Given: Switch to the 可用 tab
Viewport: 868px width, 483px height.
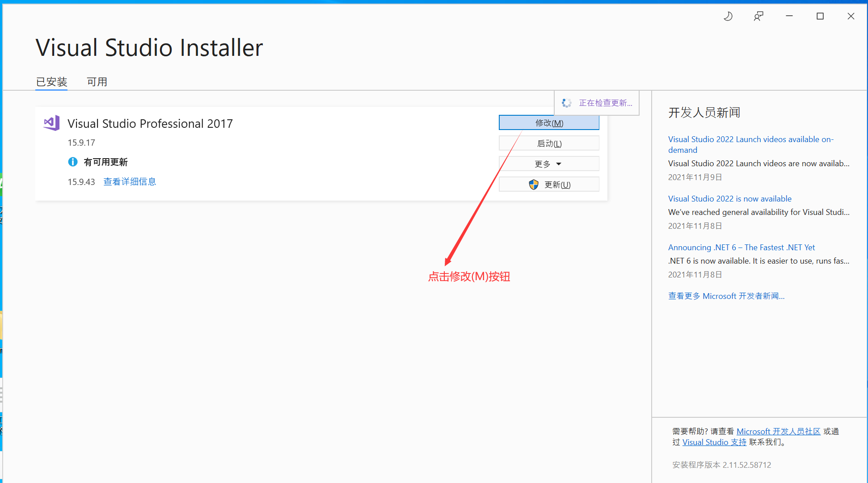Looking at the screenshot, I should 97,81.
